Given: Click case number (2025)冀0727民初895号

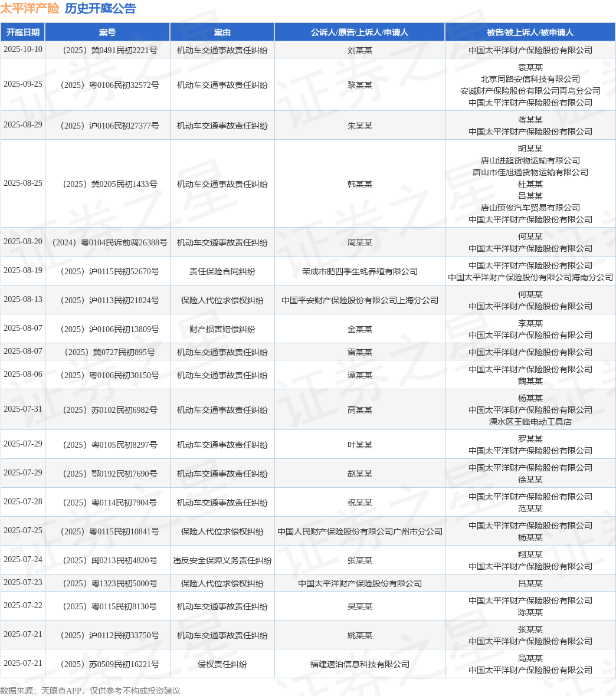Looking at the screenshot, I should click(110, 352).
